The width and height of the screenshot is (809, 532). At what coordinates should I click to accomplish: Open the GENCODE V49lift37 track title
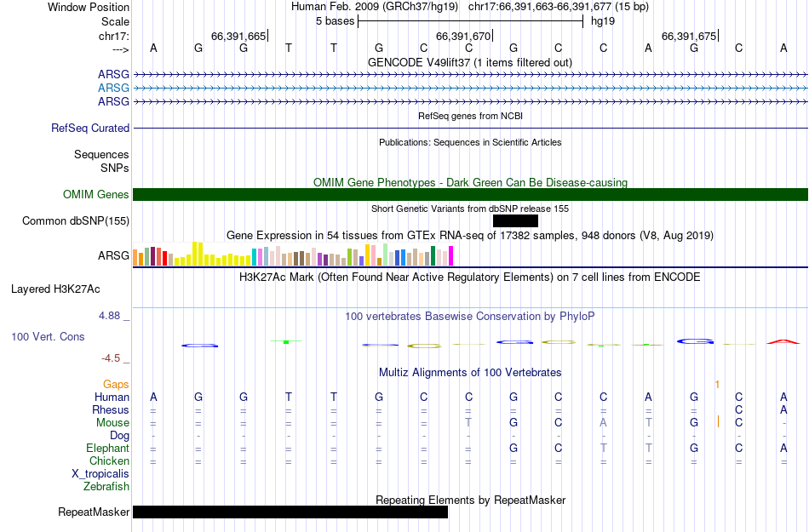[x=469, y=62]
